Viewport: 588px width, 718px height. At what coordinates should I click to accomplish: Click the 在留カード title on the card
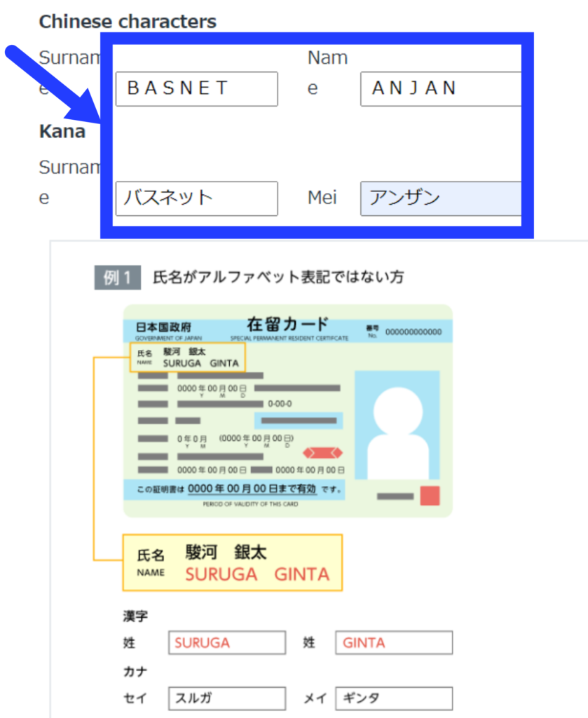[287, 325]
